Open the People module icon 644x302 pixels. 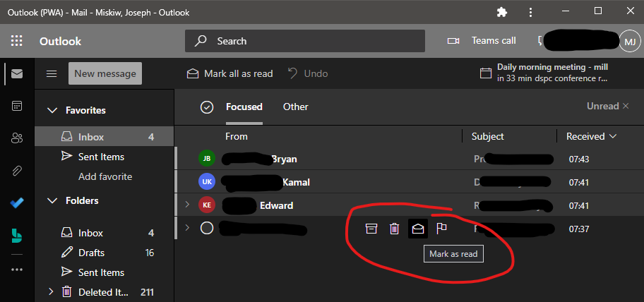17,138
